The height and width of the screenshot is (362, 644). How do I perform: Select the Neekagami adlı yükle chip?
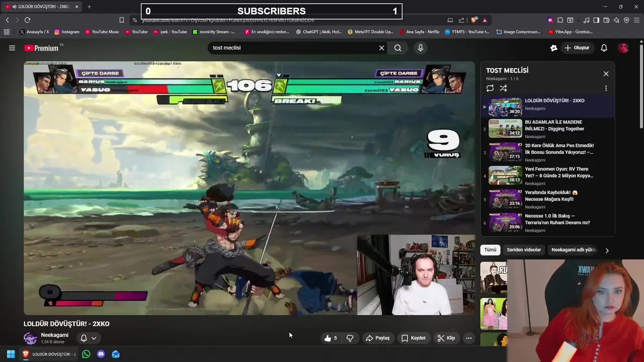pos(573,250)
